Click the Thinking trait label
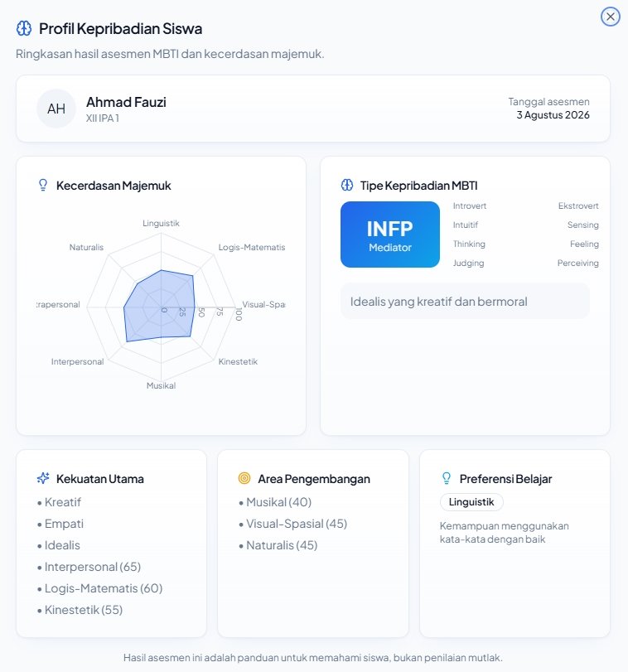Screen dimensions: 628x672 [x=469, y=244]
